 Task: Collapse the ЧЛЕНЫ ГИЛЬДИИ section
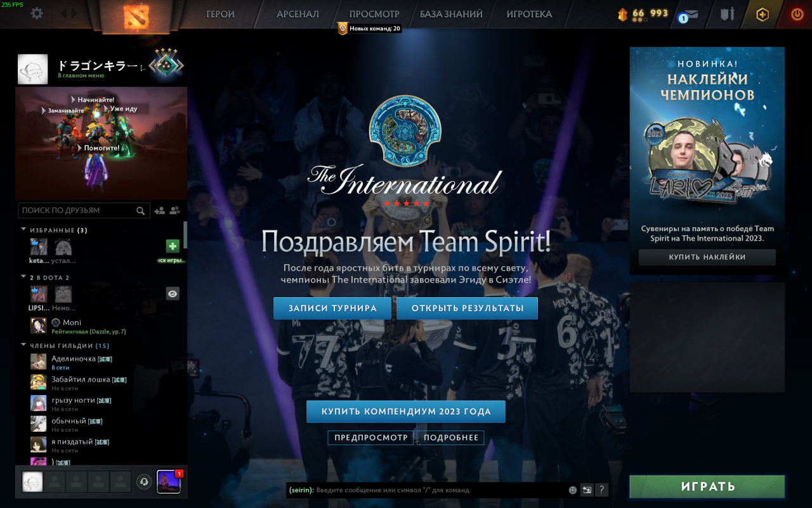pyautogui.click(x=23, y=345)
